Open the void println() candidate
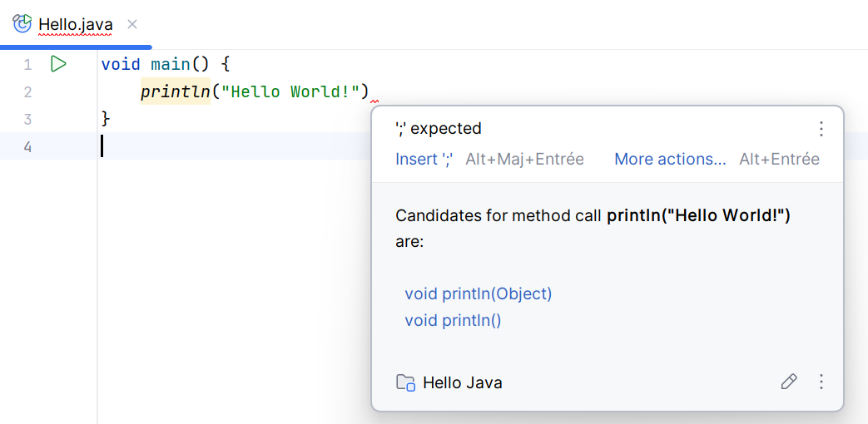The height and width of the screenshot is (424, 868). (453, 320)
